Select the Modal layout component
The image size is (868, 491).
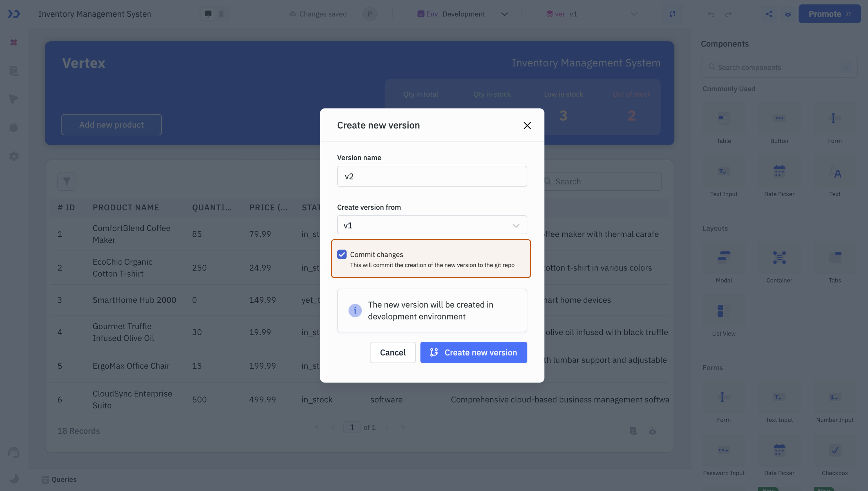click(x=723, y=260)
